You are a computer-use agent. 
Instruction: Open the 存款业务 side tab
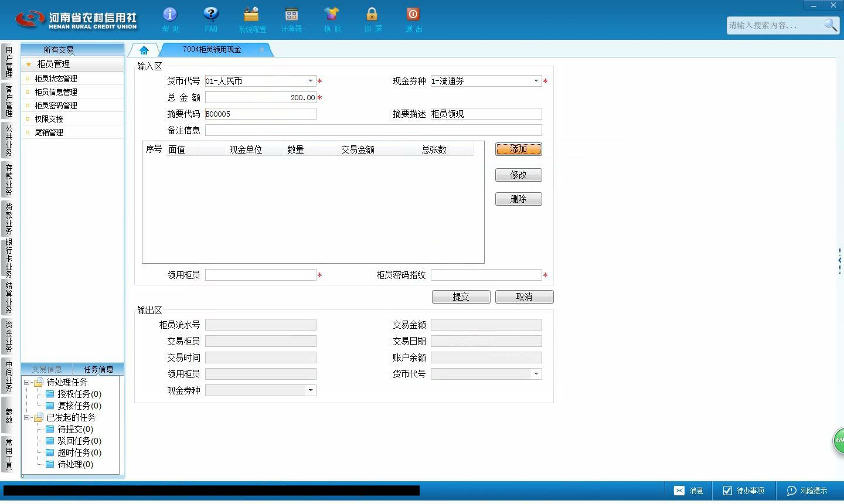pyautogui.click(x=8, y=179)
